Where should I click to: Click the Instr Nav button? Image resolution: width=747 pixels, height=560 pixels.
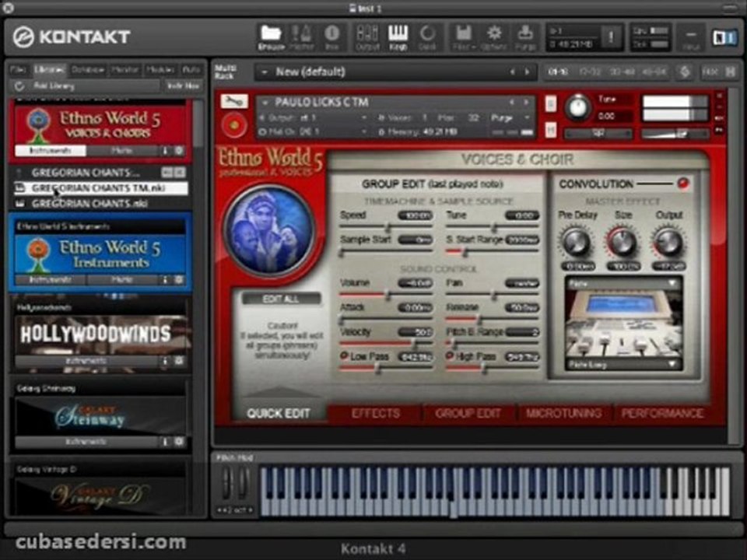click(x=184, y=86)
